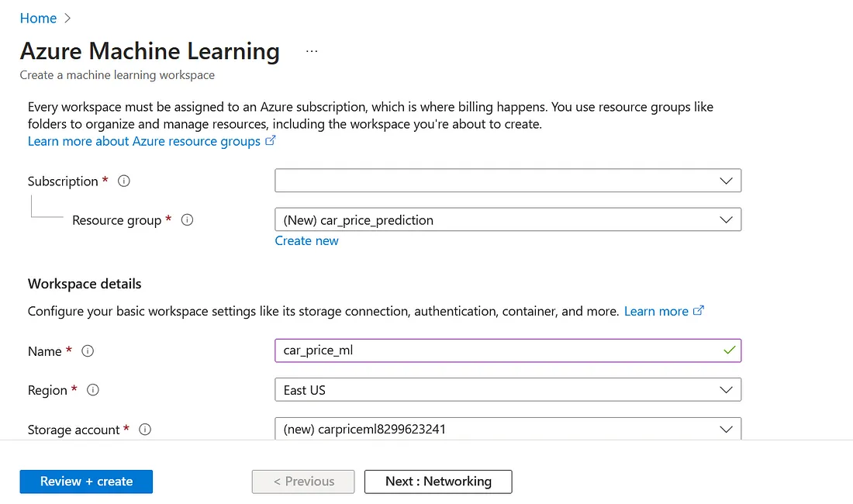Show info tooltip for Region

tap(93, 390)
